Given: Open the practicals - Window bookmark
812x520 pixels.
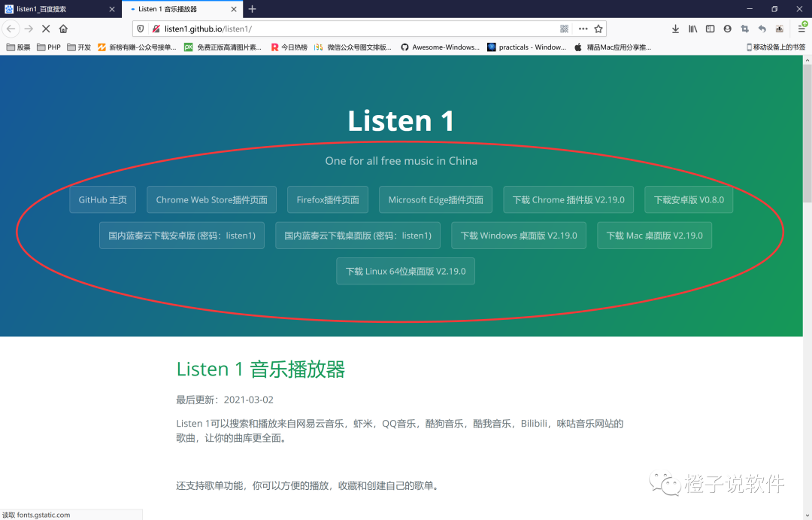Looking at the screenshot, I should coord(526,47).
